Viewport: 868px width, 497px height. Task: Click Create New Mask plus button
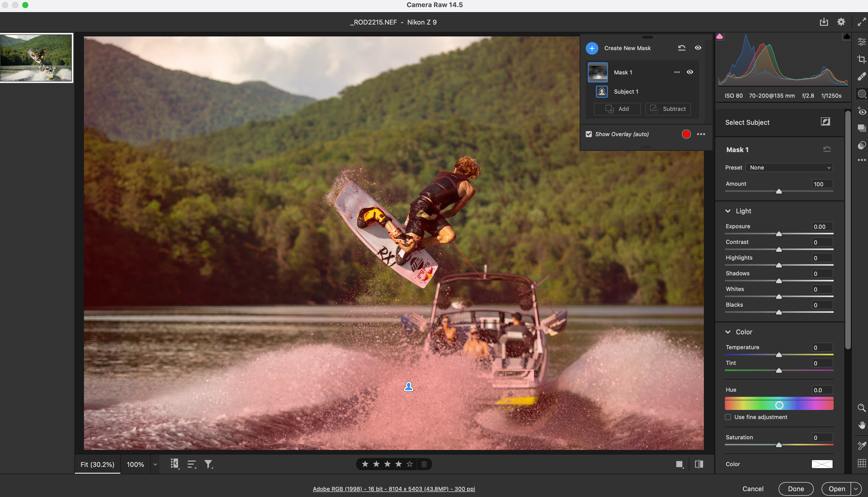pyautogui.click(x=592, y=48)
